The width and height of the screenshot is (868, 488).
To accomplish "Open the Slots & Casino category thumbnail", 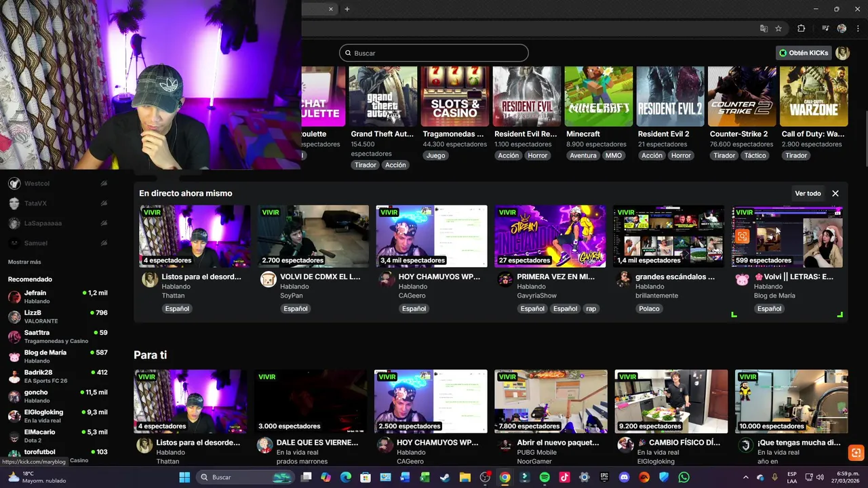I will (x=454, y=96).
